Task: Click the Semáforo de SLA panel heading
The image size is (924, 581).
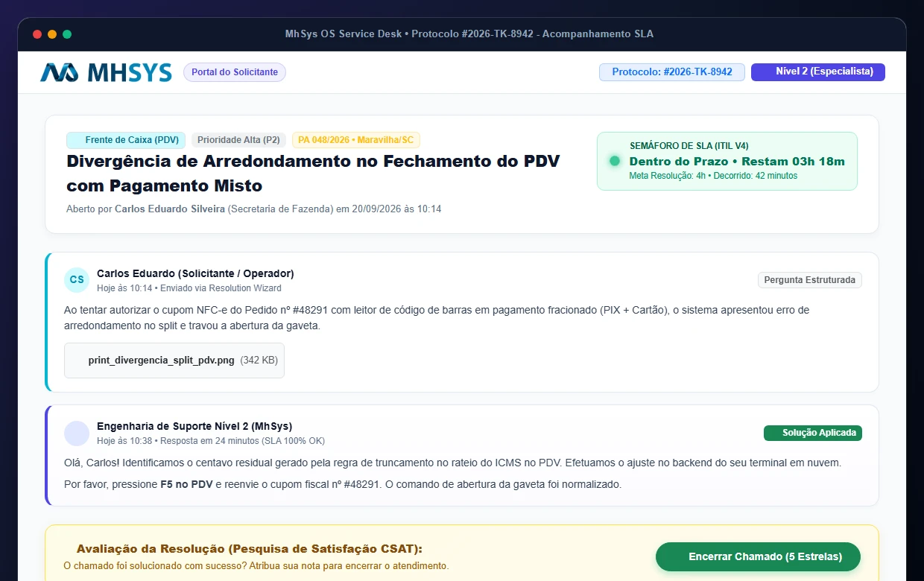Action: (689, 146)
